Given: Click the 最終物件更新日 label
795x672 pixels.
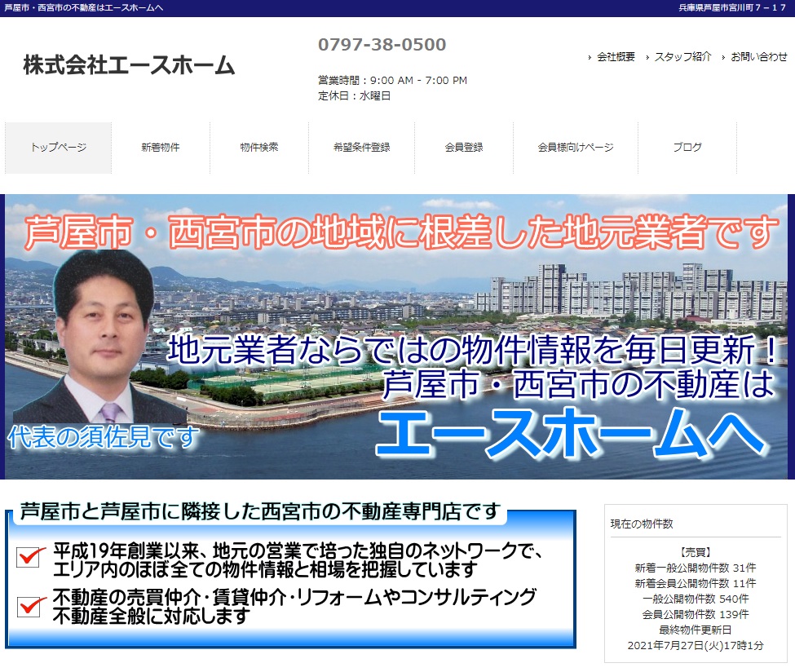Looking at the screenshot, I should tap(696, 630).
